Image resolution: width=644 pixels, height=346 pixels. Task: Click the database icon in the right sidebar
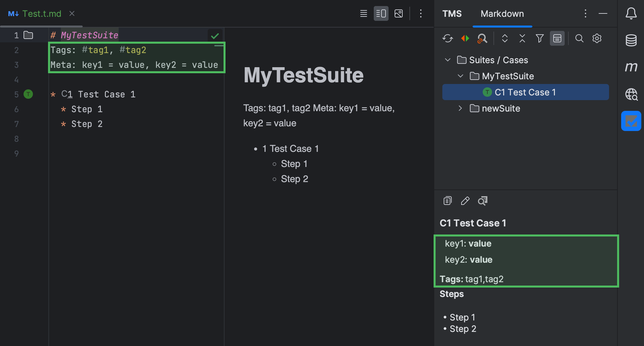coord(631,40)
